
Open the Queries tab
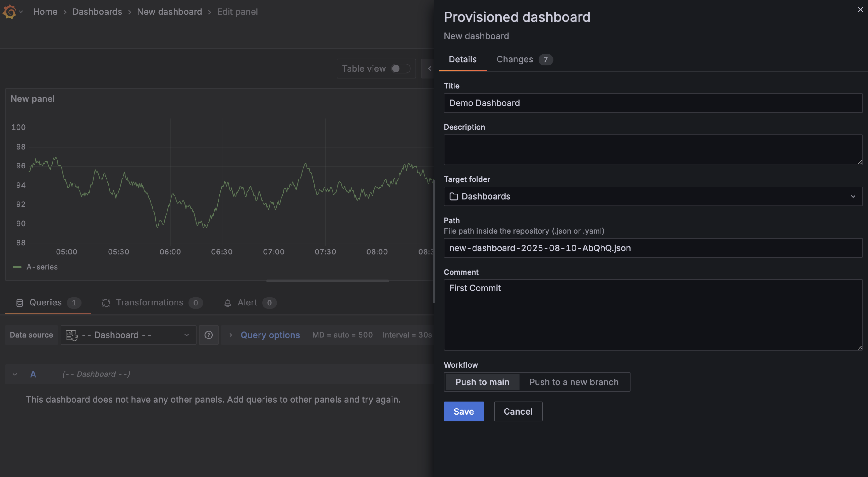click(48, 302)
